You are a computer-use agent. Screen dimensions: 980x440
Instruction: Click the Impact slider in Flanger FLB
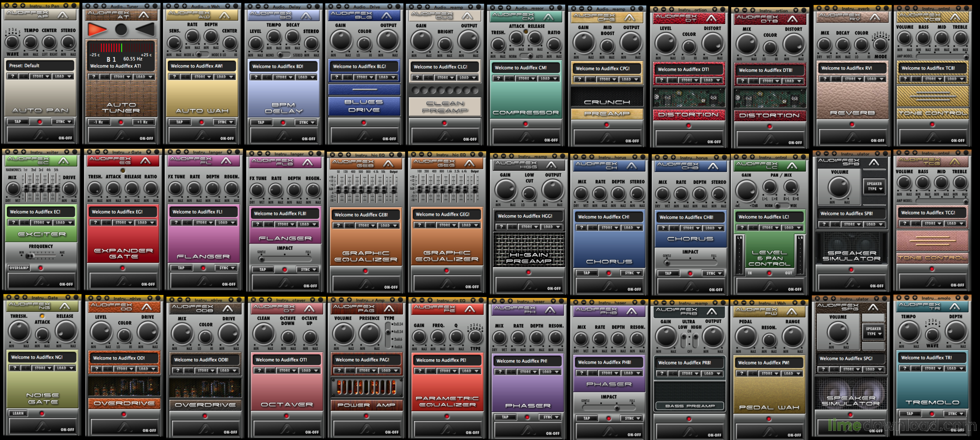pos(285,259)
